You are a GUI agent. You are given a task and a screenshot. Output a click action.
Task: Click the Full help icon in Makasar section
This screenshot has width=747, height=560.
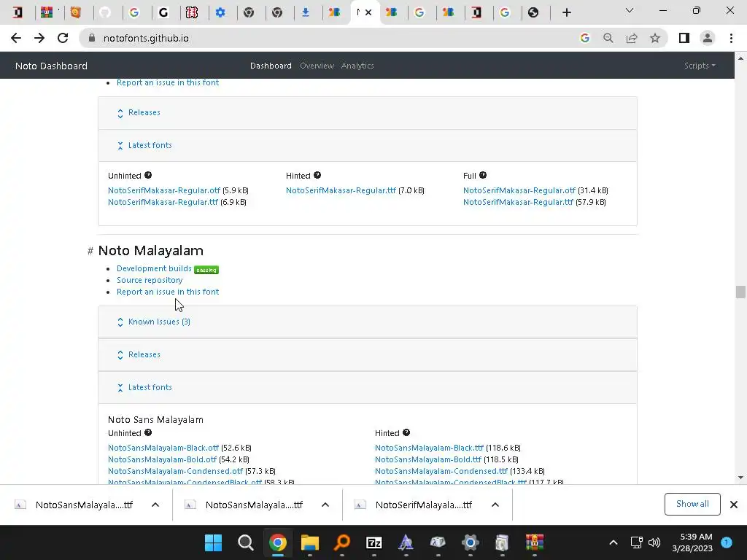coord(483,175)
